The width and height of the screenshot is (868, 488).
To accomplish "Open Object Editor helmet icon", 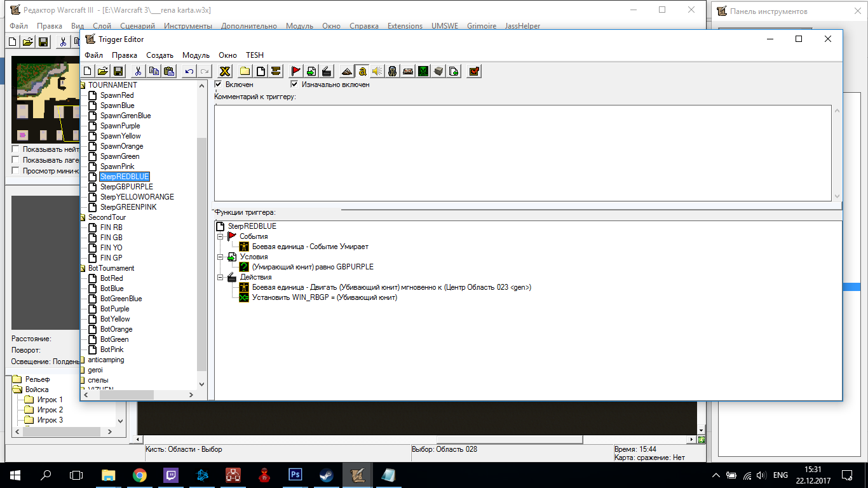I will [392, 71].
